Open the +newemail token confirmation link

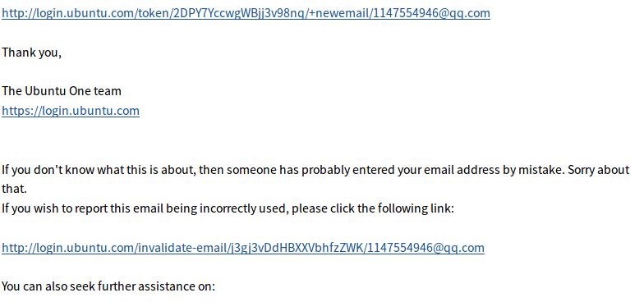[x=246, y=13]
